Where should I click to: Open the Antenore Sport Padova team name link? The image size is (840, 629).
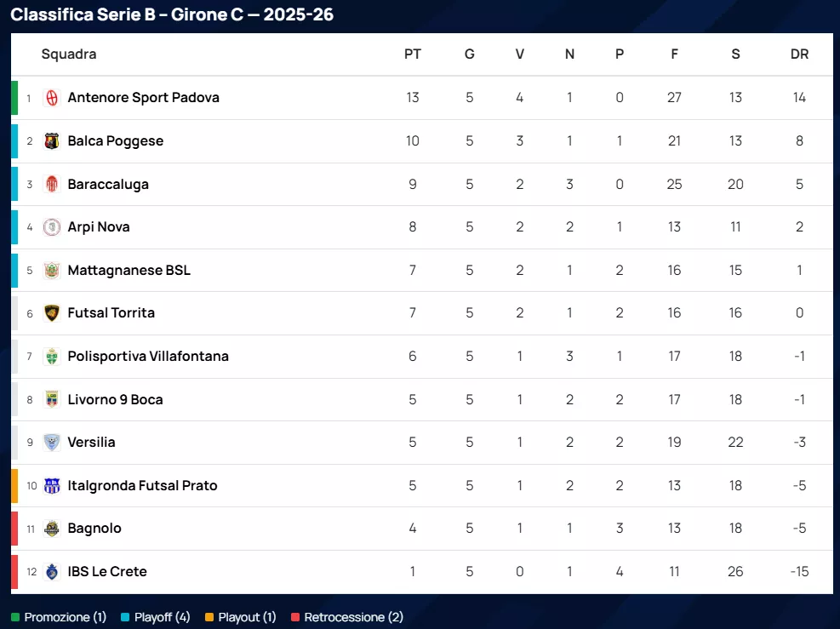click(x=143, y=98)
